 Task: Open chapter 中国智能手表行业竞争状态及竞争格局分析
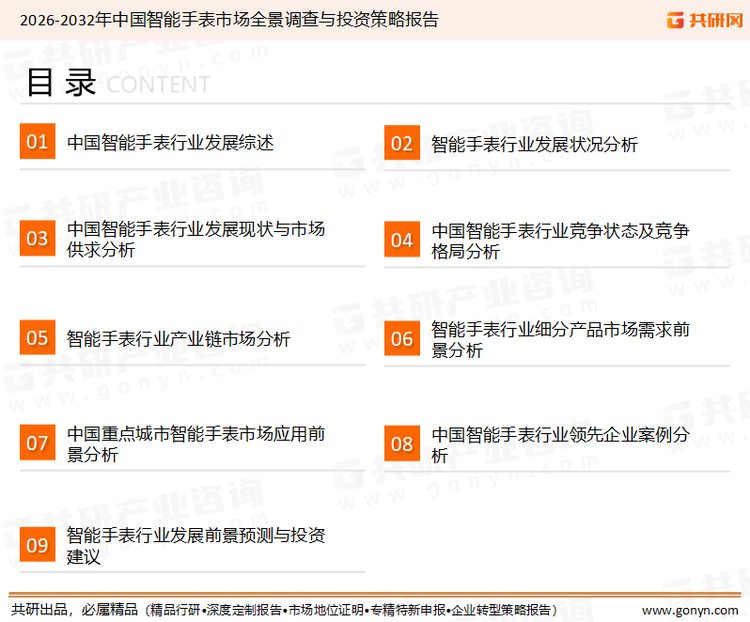click(560, 241)
